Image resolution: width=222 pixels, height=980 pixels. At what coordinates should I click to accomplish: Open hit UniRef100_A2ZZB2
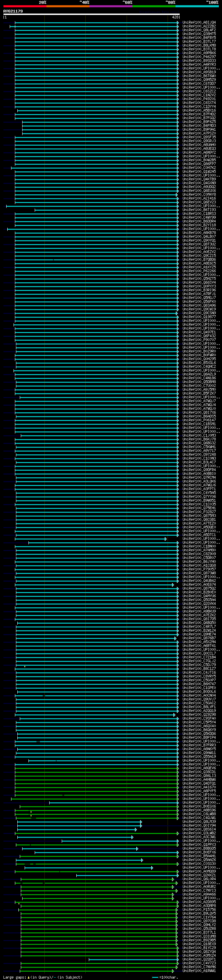(x=199, y=26)
